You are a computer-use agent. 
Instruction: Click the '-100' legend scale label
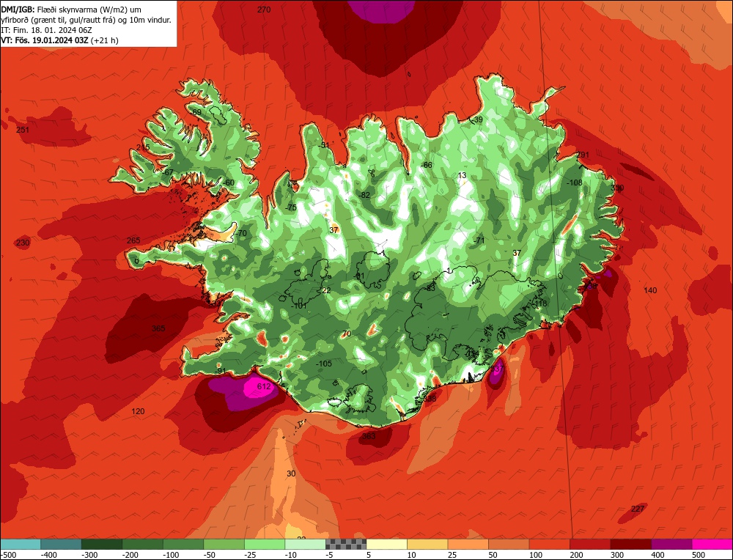171,555
